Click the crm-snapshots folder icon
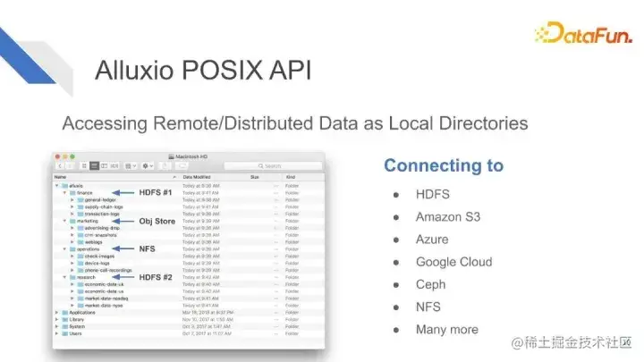The image size is (644, 362). tap(80, 235)
